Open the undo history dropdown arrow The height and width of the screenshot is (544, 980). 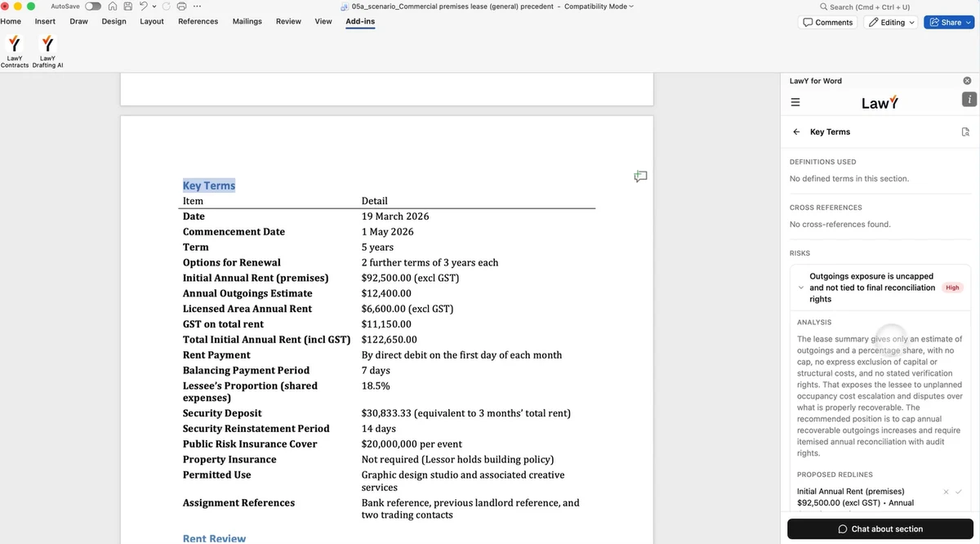pos(153,7)
